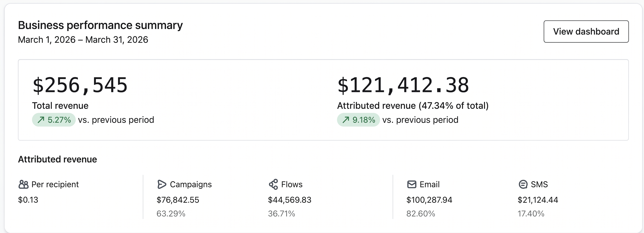Click the green 9.18% change badge
This screenshot has height=233, width=644.
tap(358, 120)
